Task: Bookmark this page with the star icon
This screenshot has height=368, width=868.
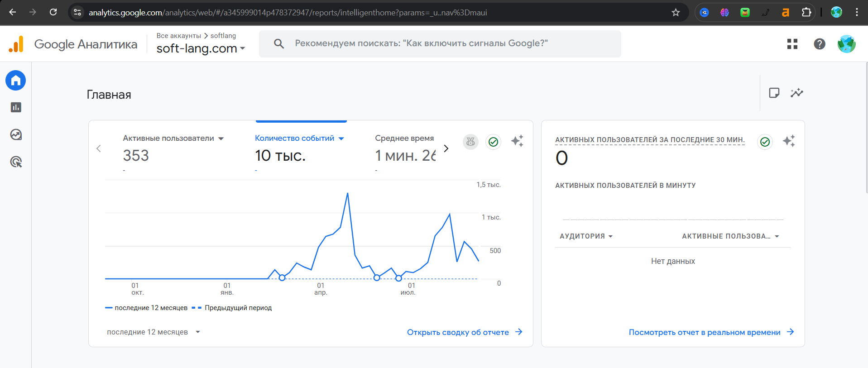Action: pyautogui.click(x=676, y=12)
